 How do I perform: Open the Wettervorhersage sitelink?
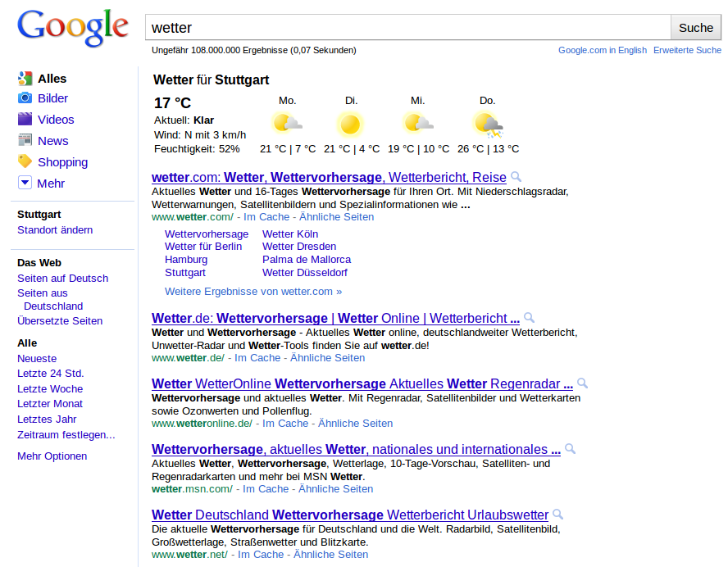click(207, 234)
